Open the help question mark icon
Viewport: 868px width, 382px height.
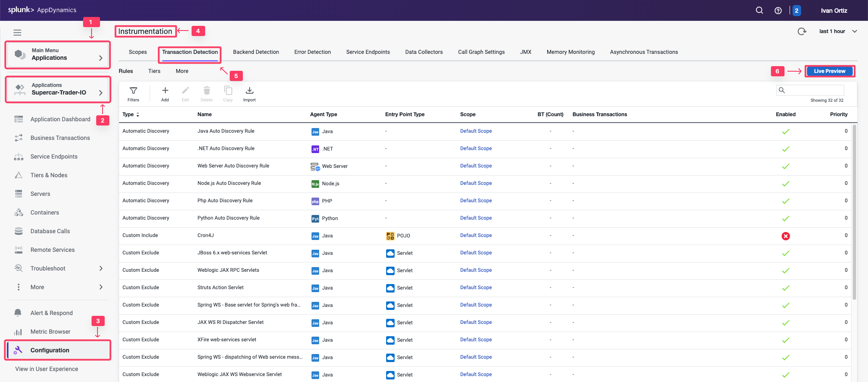(778, 11)
